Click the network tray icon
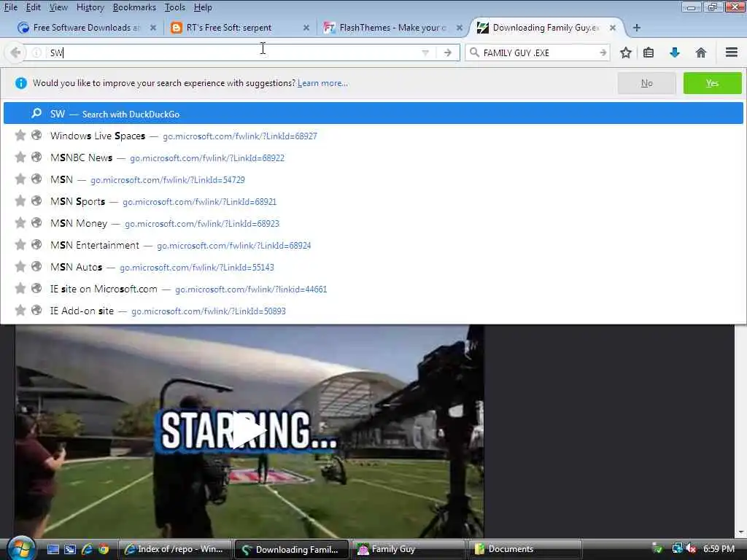 [677, 549]
